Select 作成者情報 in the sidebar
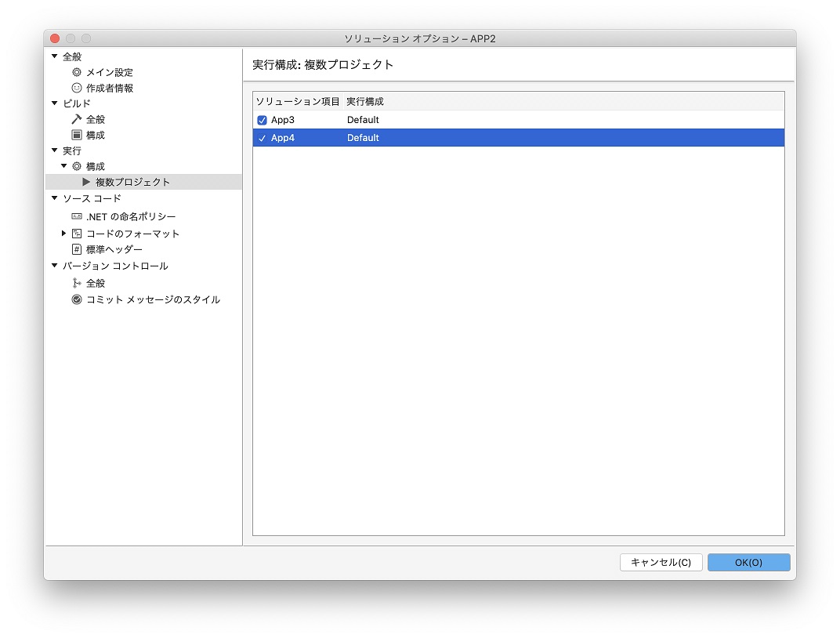Image resolution: width=840 pixels, height=638 pixels. (110, 88)
